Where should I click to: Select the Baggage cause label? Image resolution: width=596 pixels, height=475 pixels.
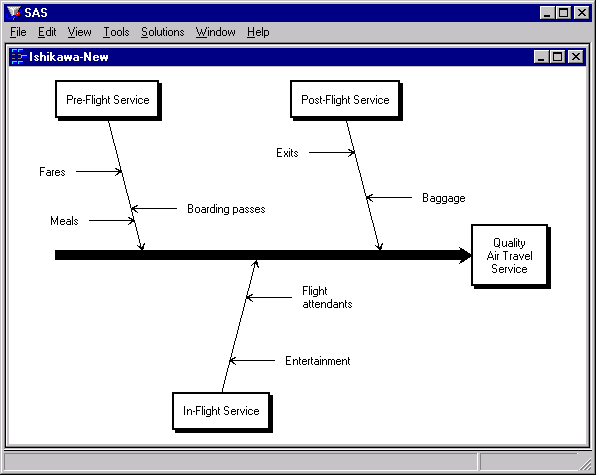444,198
